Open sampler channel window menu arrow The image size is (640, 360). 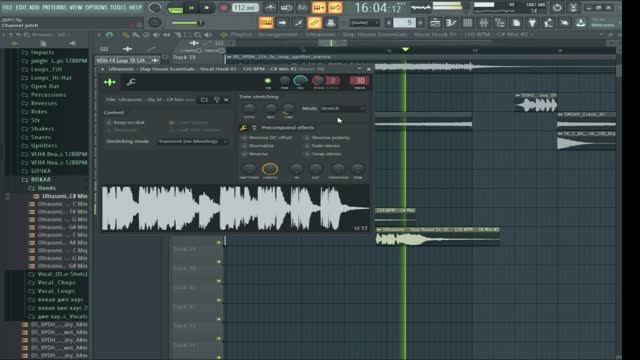click(x=102, y=69)
